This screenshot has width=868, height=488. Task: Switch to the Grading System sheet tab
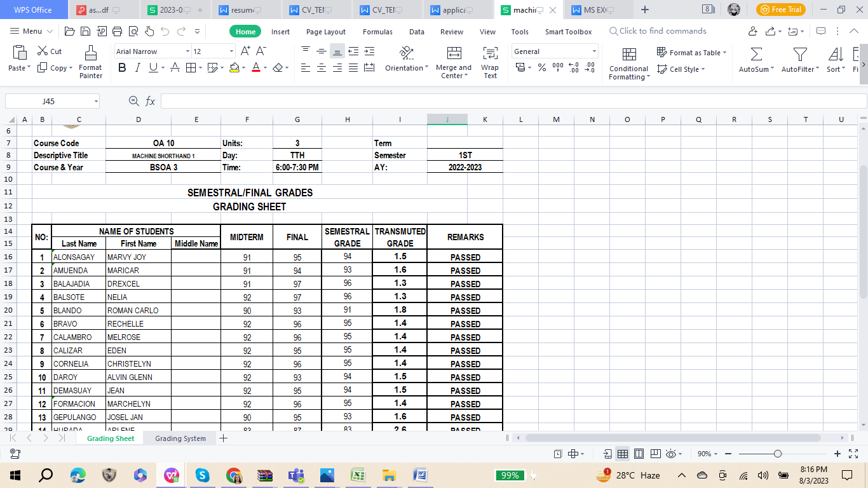180,438
